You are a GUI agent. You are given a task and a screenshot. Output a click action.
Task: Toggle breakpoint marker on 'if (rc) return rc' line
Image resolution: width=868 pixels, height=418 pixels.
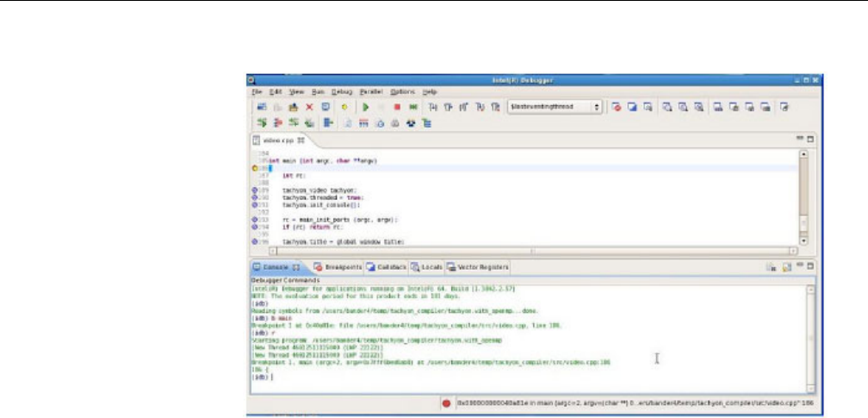click(x=255, y=227)
